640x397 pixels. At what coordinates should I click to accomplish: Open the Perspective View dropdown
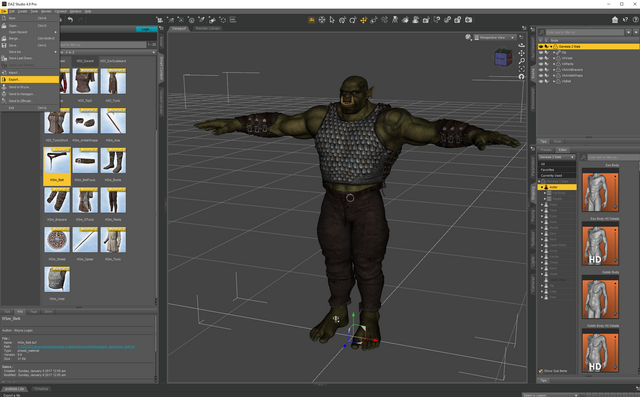494,38
